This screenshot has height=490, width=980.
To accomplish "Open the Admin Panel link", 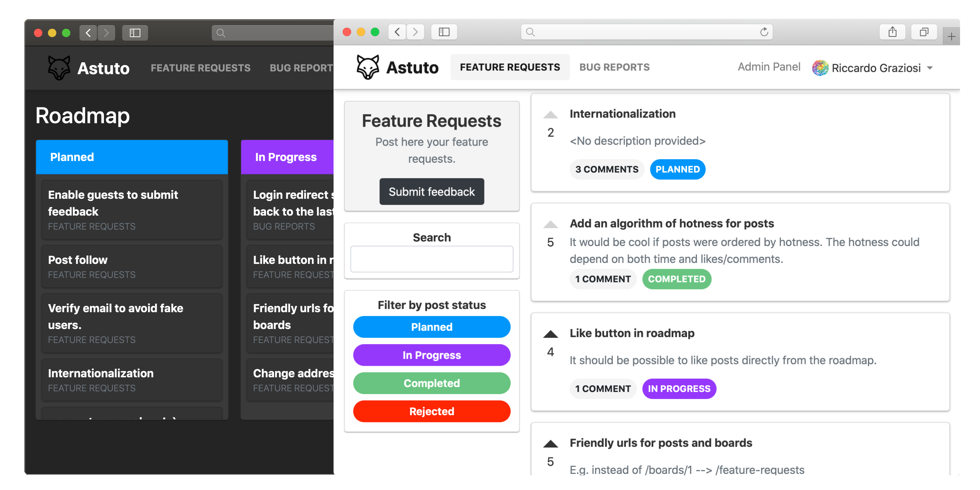I will pos(769,67).
